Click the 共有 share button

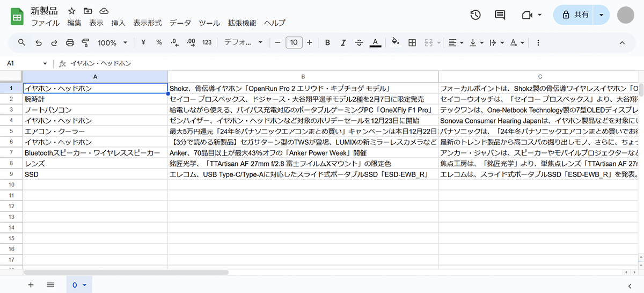pyautogui.click(x=575, y=15)
